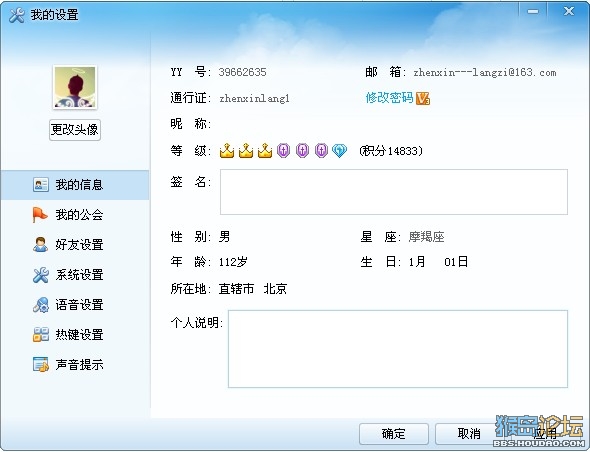Click the 更改头像 button
Screen dimensions: 590x452
point(75,130)
